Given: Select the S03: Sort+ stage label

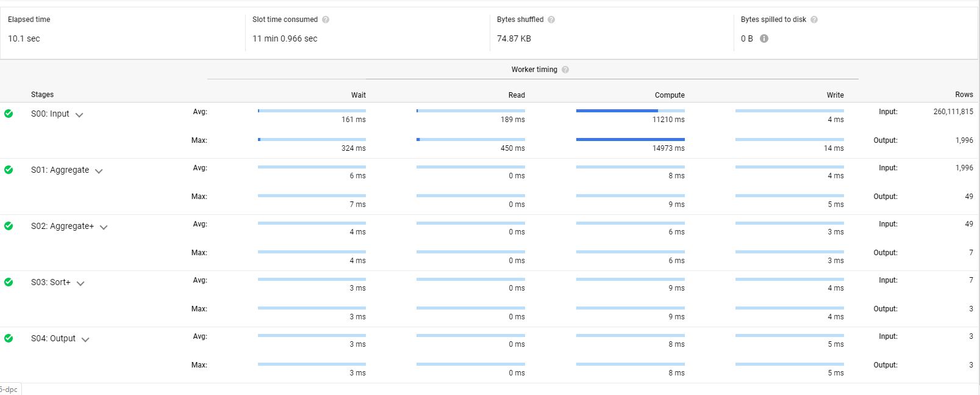Looking at the screenshot, I should (51, 282).
